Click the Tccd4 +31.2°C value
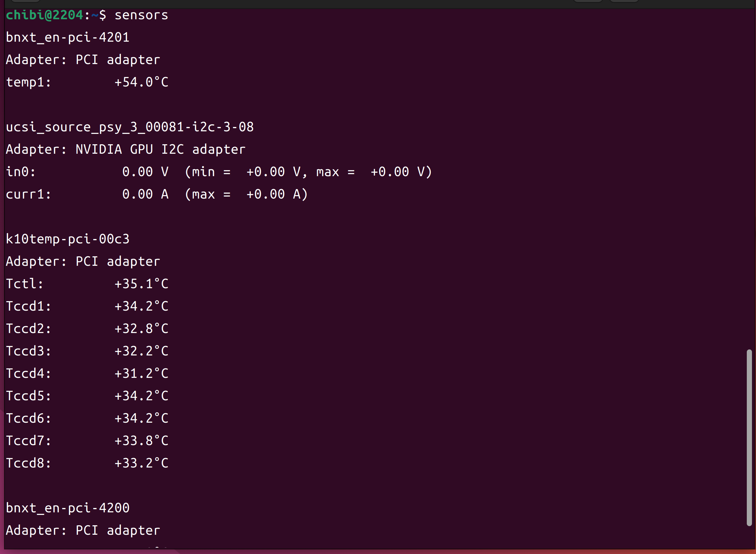Screen dimensions: 756x554 [141, 374]
